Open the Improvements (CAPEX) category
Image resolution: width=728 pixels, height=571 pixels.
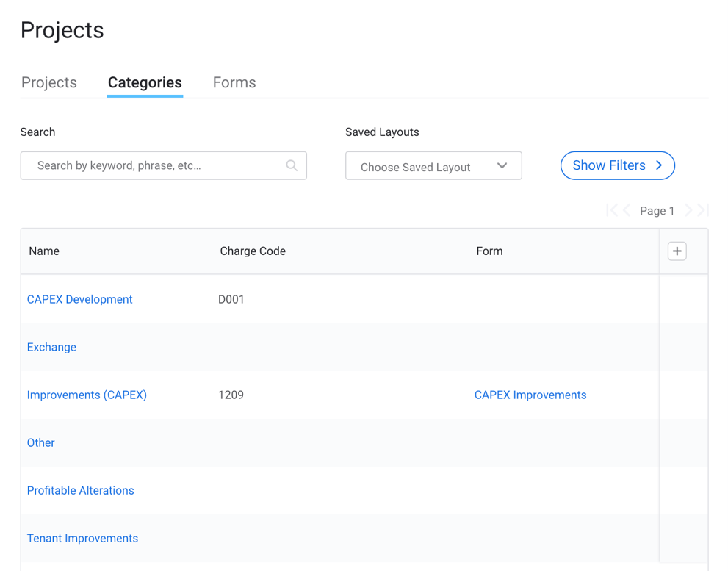[x=87, y=395]
